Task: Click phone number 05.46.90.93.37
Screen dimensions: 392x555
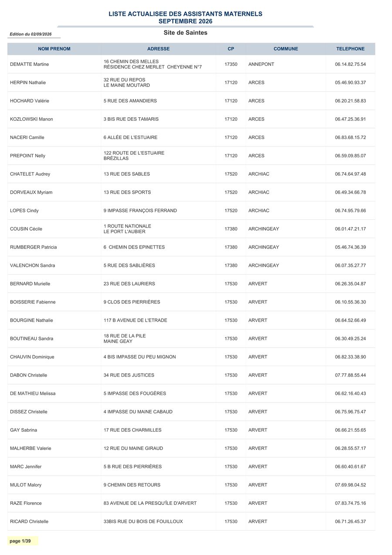Action: click(350, 83)
